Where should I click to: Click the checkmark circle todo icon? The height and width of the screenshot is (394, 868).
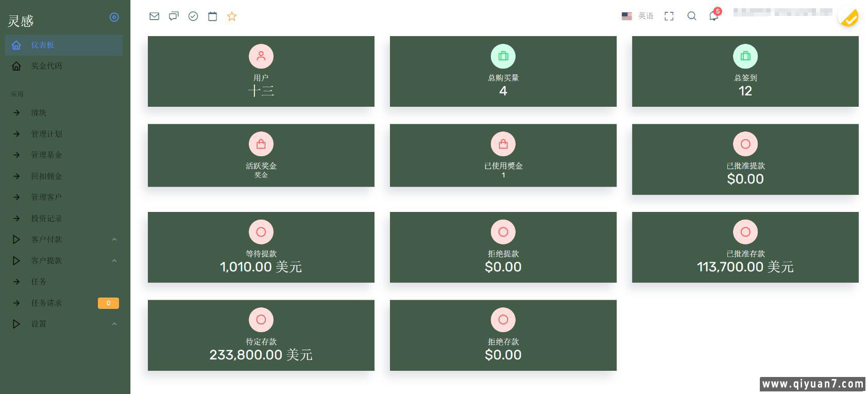point(193,16)
